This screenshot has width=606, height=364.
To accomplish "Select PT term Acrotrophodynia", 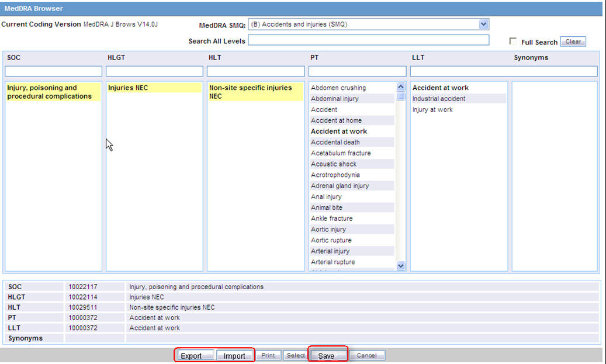I will (x=352, y=175).
